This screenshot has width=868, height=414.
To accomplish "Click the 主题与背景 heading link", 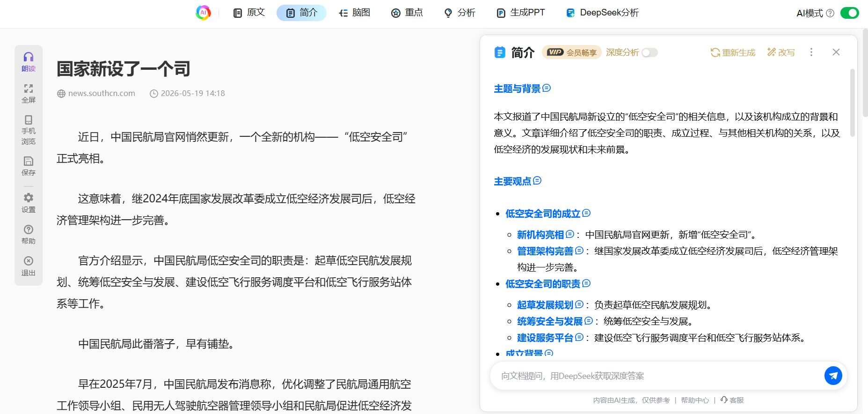I will [x=517, y=89].
